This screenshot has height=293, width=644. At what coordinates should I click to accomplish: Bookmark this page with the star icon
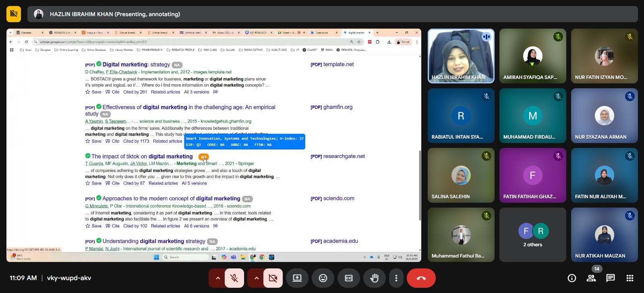pos(359,42)
